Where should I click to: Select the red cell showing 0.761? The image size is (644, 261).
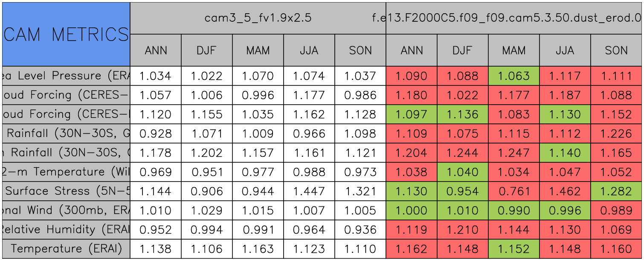tap(514, 191)
